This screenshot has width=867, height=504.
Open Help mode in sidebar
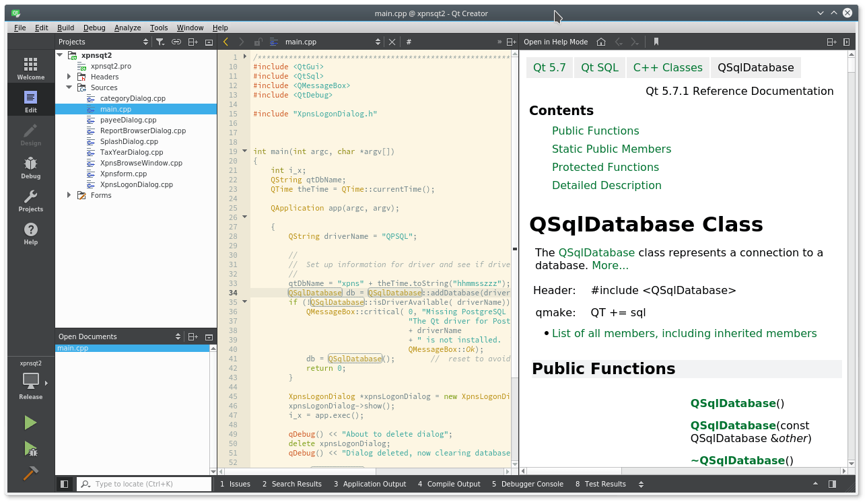pos(31,233)
